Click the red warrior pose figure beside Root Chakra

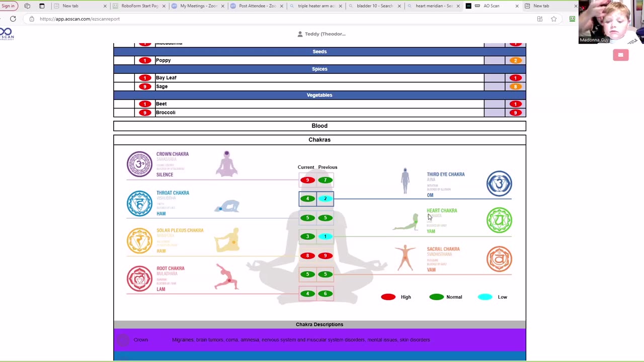226,277
